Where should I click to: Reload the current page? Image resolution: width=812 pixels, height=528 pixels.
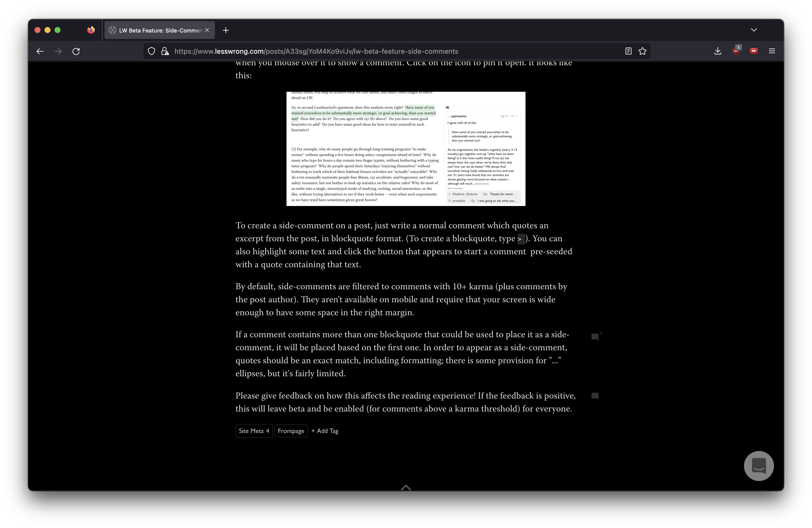point(76,51)
